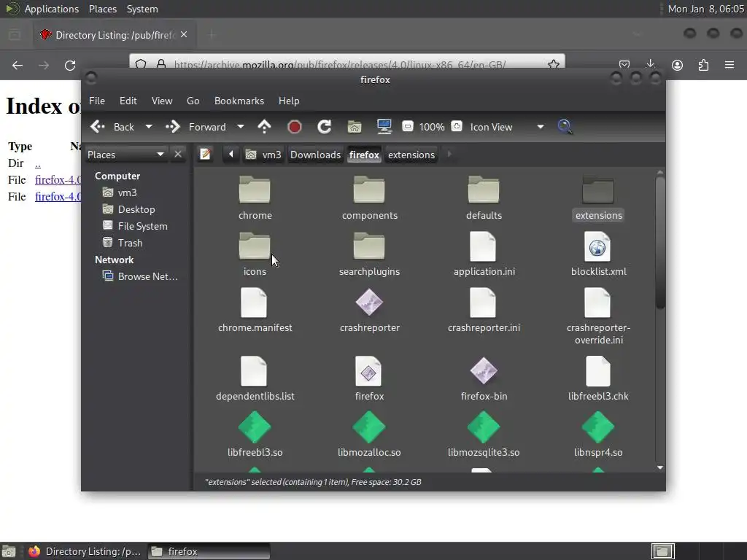The image size is (747, 560).
Task: Open the Help menu
Action: coord(289,101)
